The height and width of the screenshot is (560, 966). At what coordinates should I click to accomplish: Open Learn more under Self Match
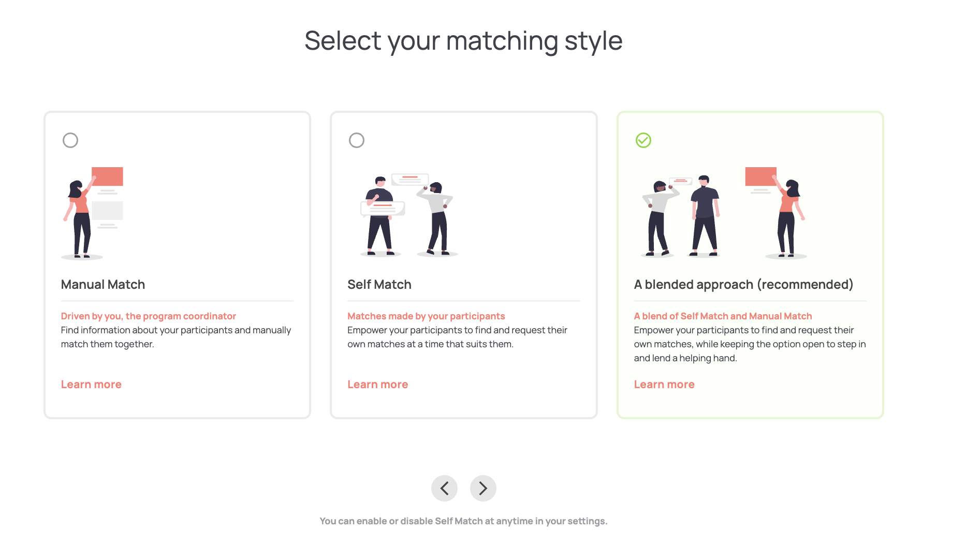pos(377,385)
